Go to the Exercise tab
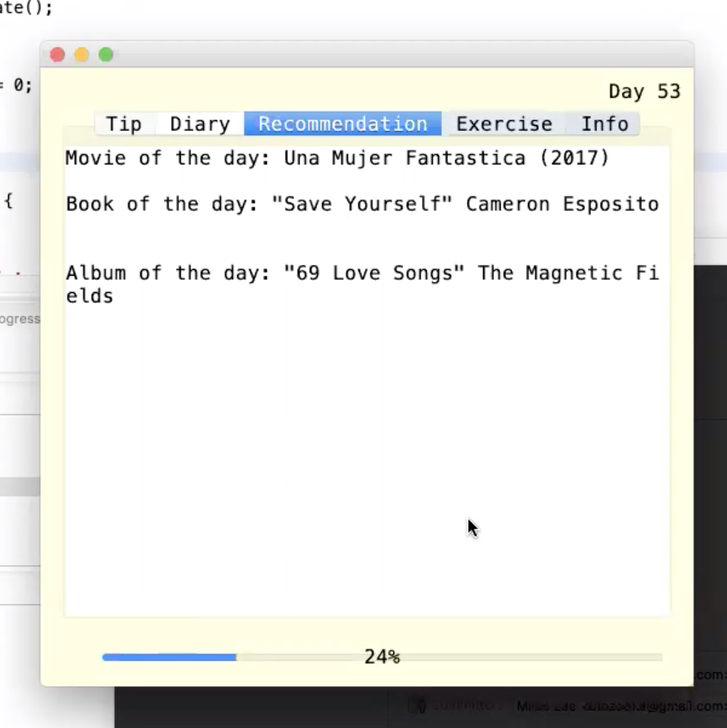Image resolution: width=727 pixels, height=728 pixels. (x=504, y=124)
